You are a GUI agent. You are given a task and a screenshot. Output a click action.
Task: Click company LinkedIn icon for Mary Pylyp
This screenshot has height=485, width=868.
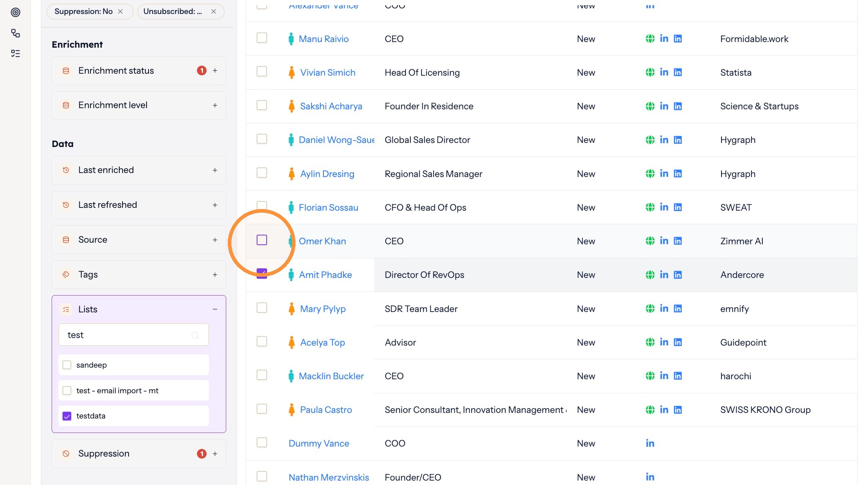(678, 308)
